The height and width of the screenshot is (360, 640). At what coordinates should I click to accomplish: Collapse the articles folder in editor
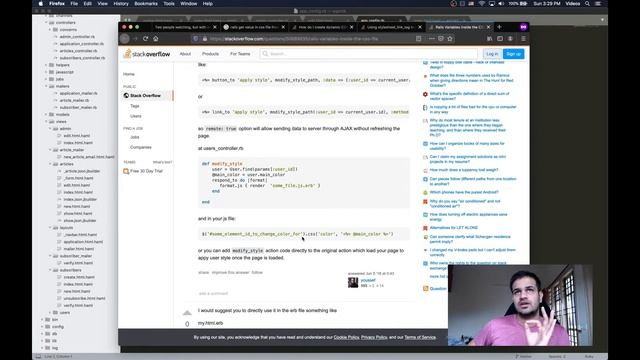pos(50,164)
